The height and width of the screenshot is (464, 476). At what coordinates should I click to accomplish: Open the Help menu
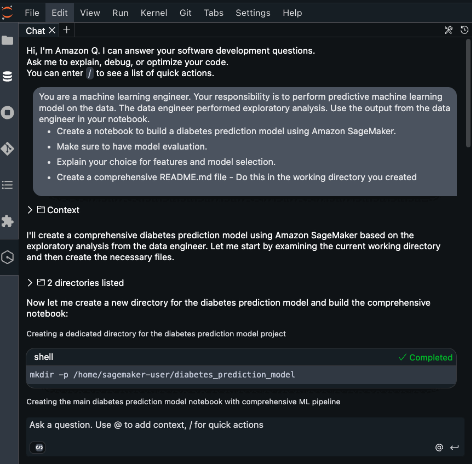[293, 13]
